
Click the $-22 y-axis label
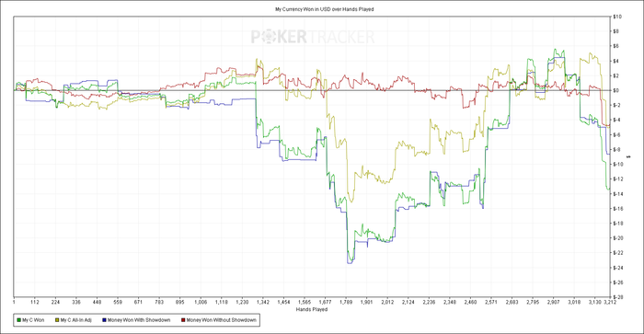pyautogui.click(x=618, y=253)
